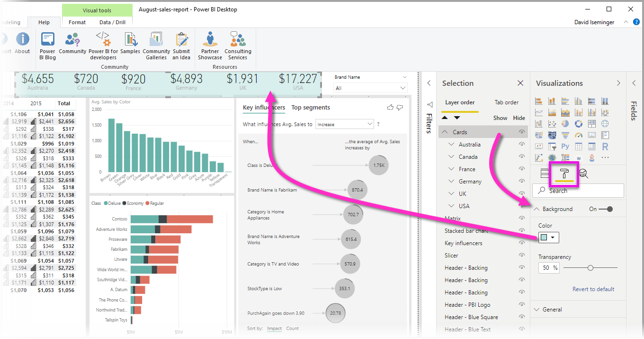
Task: Move layer up with the up arrow
Action: point(446,118)
